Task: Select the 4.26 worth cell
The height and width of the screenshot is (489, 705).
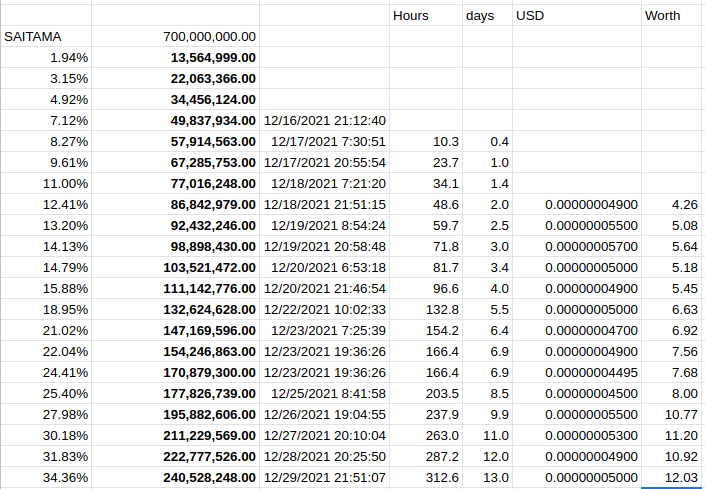Action: (x=673, y=204)
